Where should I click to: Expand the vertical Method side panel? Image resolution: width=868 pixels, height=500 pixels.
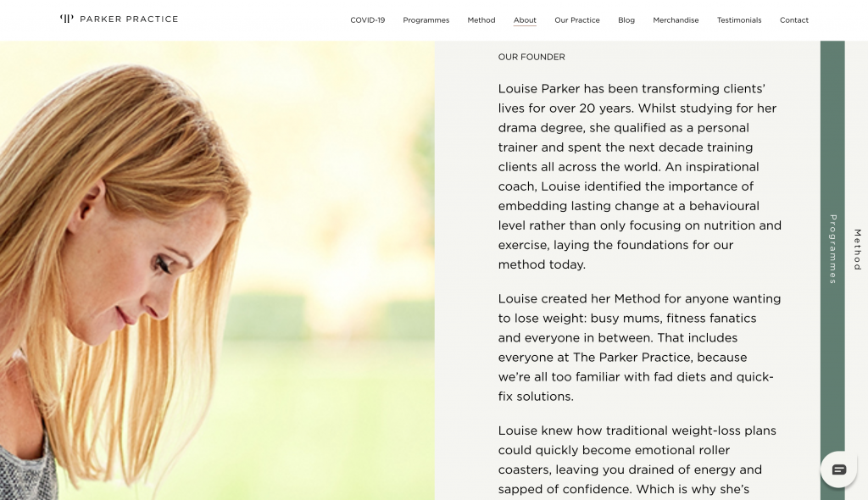coord(858,249)
